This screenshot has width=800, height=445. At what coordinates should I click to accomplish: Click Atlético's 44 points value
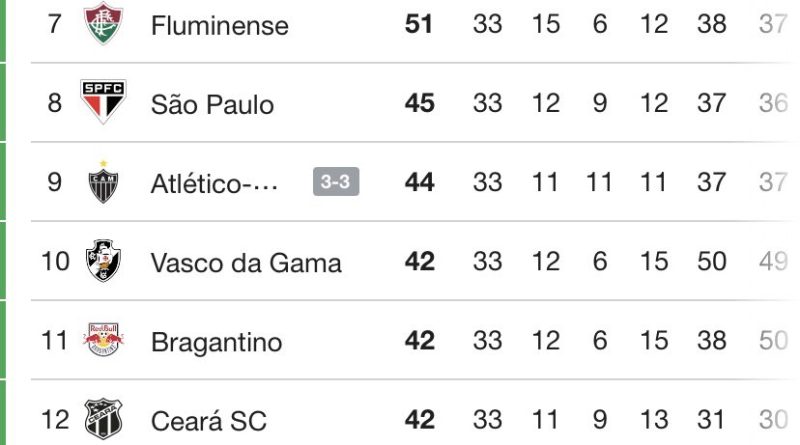point(419,183)
